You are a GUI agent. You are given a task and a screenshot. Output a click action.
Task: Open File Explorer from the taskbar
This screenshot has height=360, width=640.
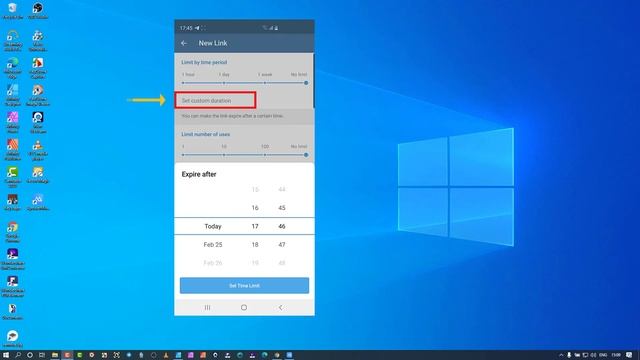(x=55, y=355)
